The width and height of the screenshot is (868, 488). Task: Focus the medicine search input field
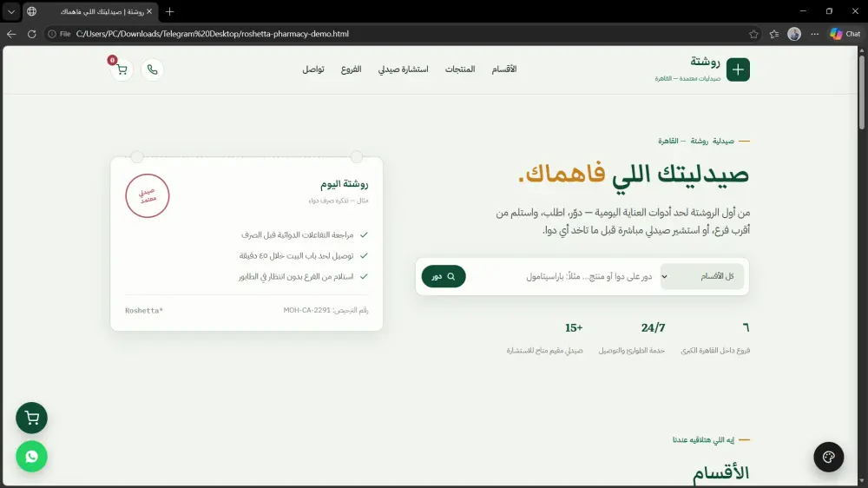(562, 276)
